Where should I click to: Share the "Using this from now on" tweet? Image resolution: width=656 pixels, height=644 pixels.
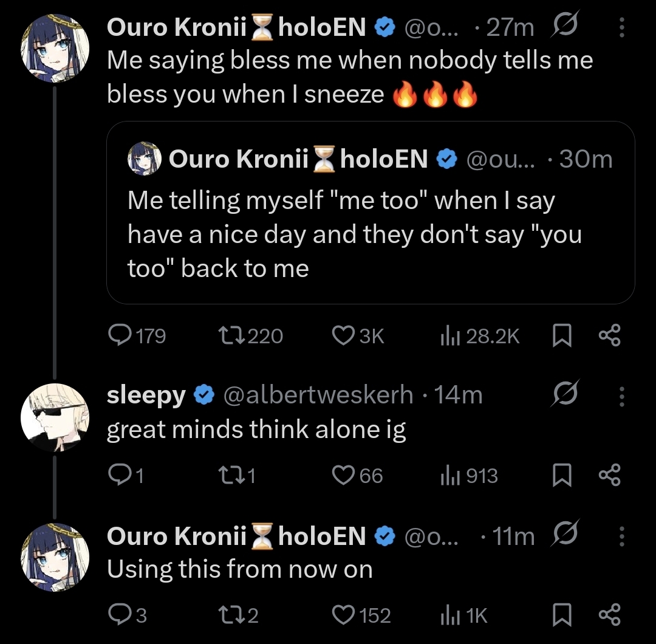610,615
